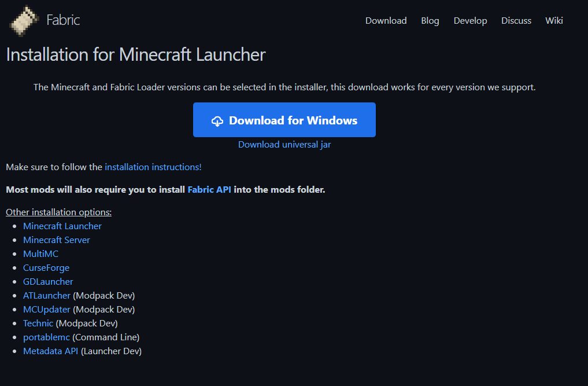Image resolution: width=588 pixels, height=386 pixels.
Task: Open the MCUpdater link
Action: (46, 310)
